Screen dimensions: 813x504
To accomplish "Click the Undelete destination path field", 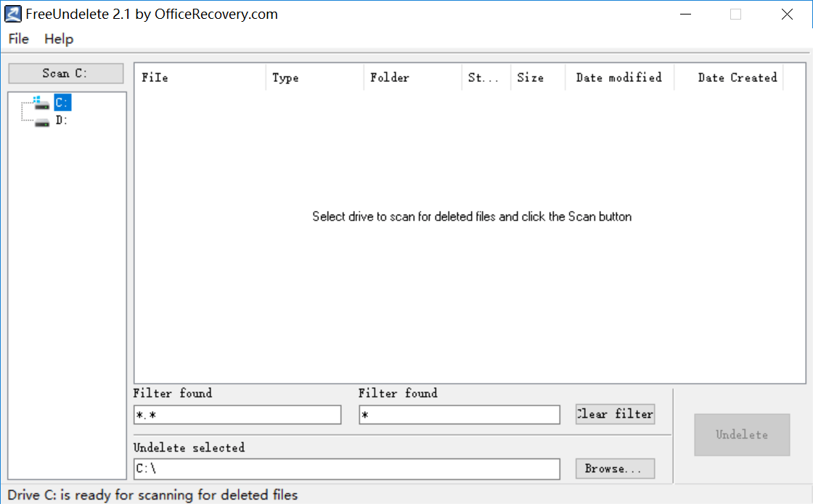I will [x=346, y=469].
